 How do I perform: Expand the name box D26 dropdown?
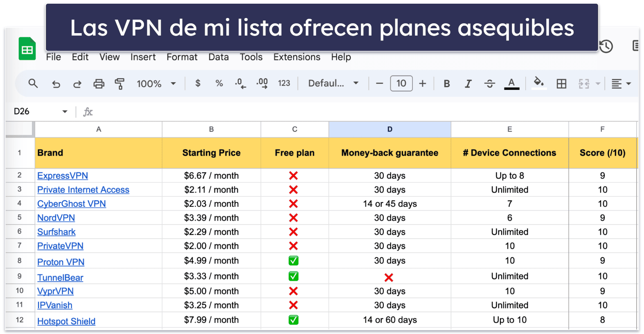(65, 112)
